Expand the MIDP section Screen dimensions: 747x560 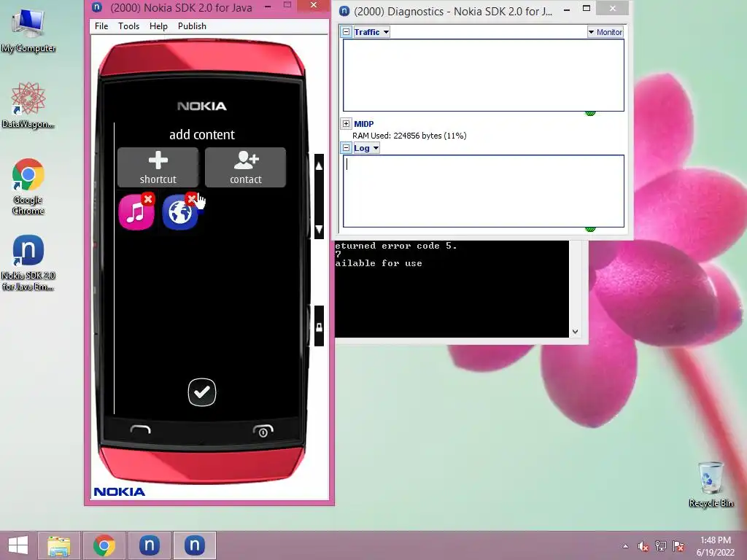click(347, 124)
